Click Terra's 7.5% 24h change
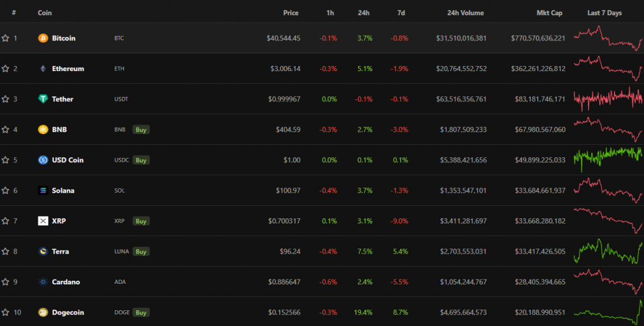The image size is (644, 326). coord(365,251)
